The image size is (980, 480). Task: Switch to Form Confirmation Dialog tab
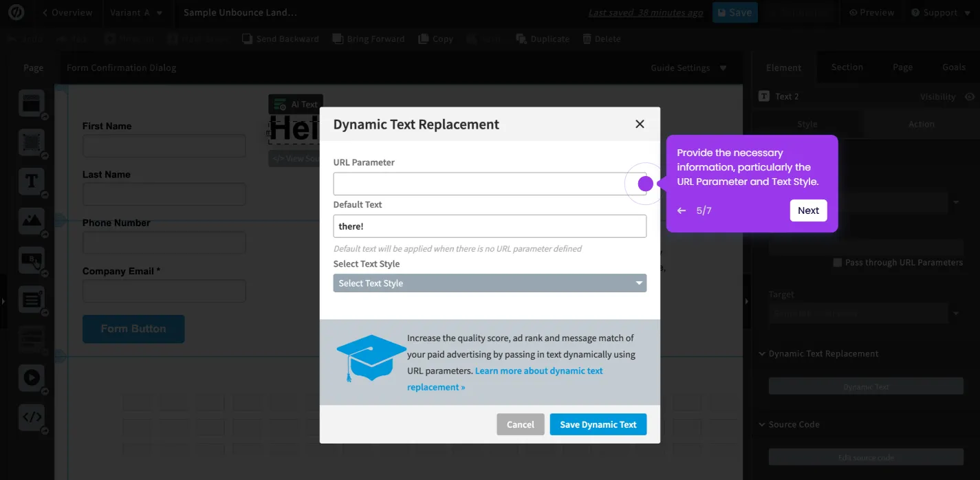(x=122, y=67)
